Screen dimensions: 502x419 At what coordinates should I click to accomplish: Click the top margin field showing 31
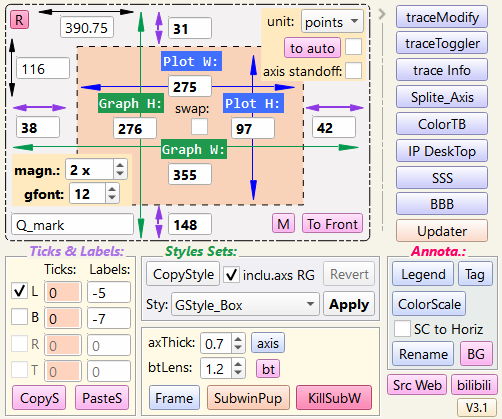[190, 28]
